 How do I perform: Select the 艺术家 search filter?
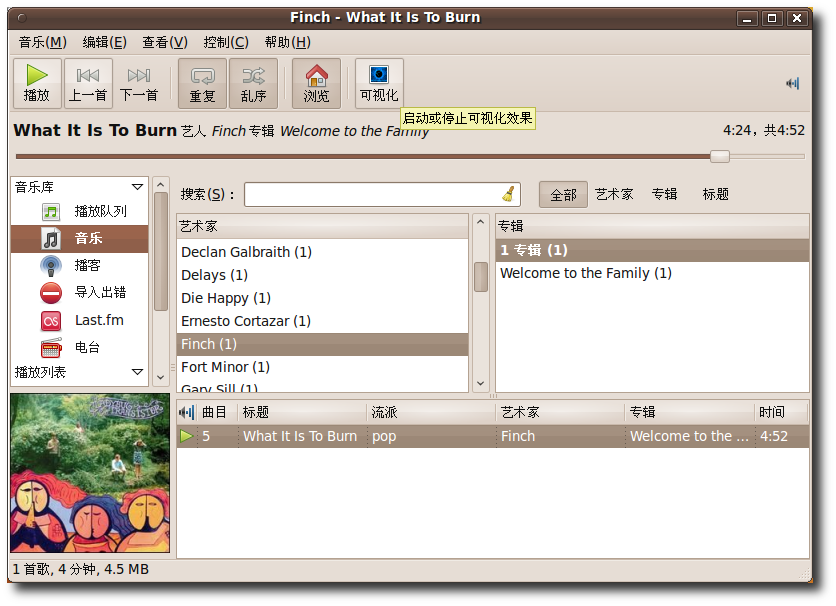[x=614, y=195]
